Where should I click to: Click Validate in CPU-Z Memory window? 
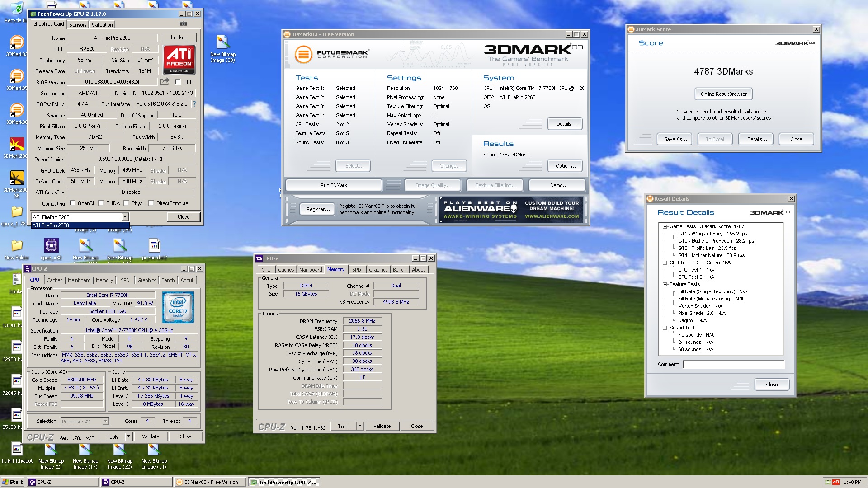(x=382, y=426)
